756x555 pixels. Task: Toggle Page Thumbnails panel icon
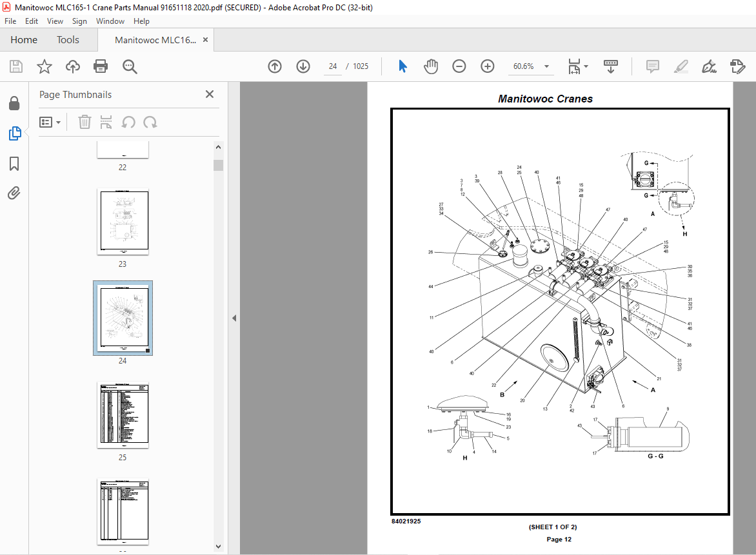[x=14, y=133]
